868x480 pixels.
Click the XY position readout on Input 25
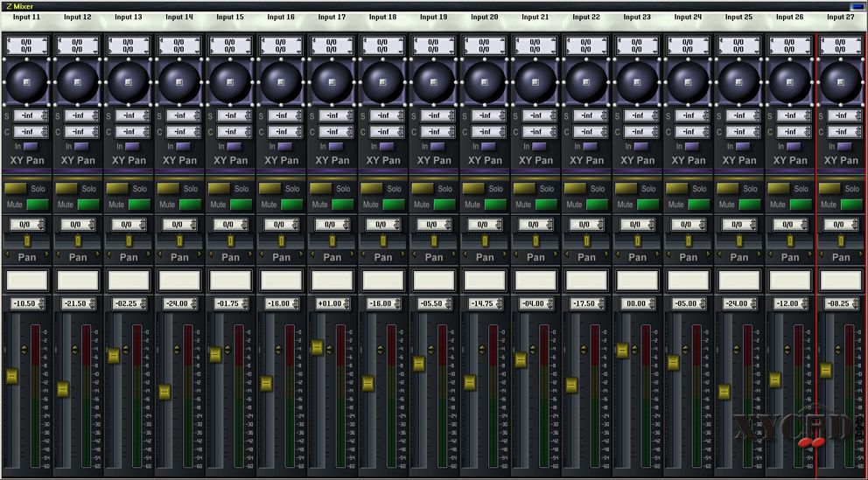[x=739, y=45]
